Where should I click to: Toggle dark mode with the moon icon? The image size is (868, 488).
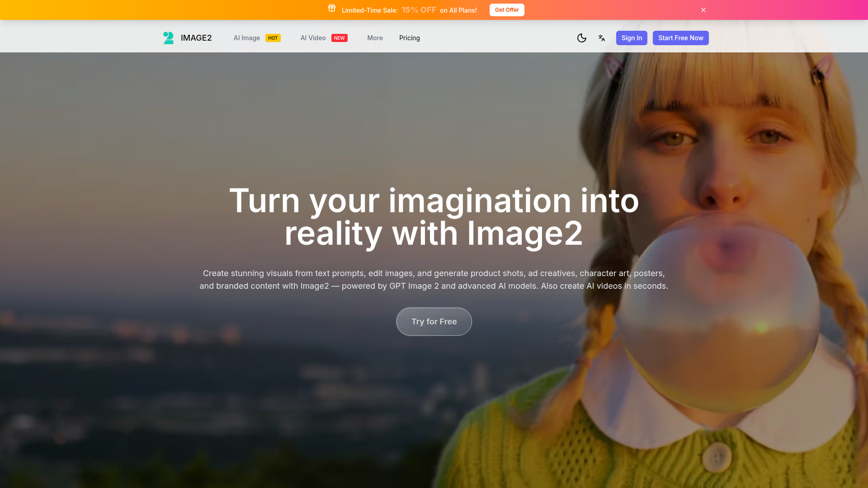pyautogui.click(x=582, y=38)
